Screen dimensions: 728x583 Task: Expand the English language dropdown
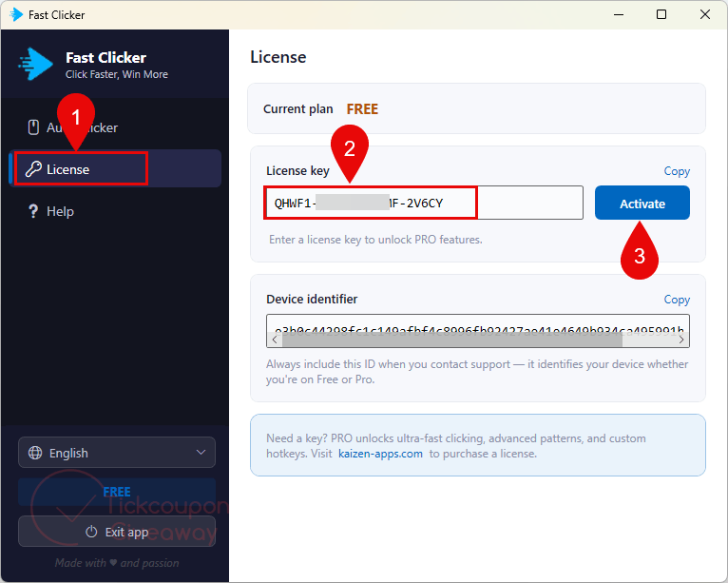coord(117,453)
